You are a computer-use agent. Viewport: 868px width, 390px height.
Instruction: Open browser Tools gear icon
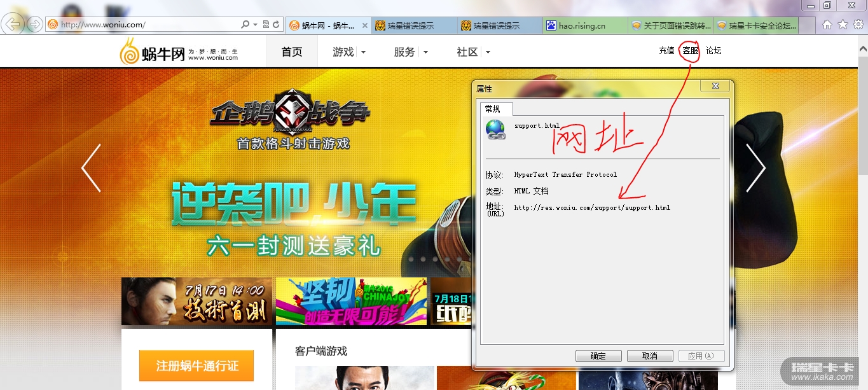point(858,25)
